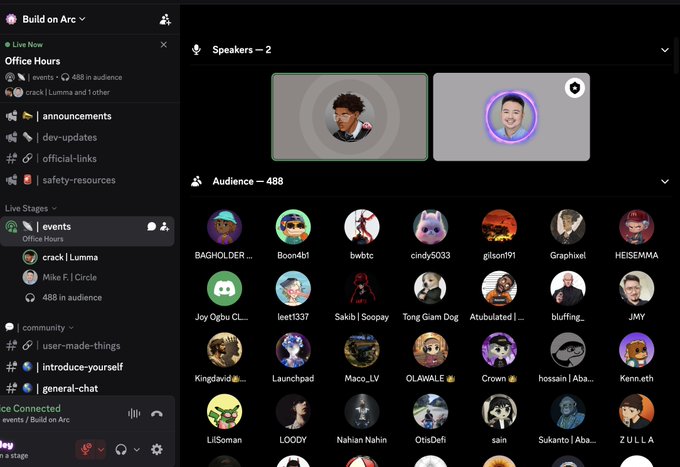This screenshot has width=680, height=467.
Task: Click the moderator shield badge on speaker tile
Action: click(x=575, y=88)
